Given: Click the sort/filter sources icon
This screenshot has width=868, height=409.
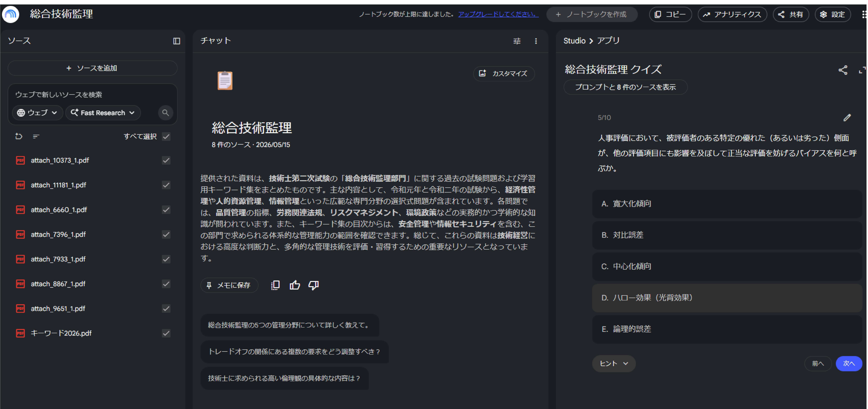Looking at the screenshot, I should 36,136.
